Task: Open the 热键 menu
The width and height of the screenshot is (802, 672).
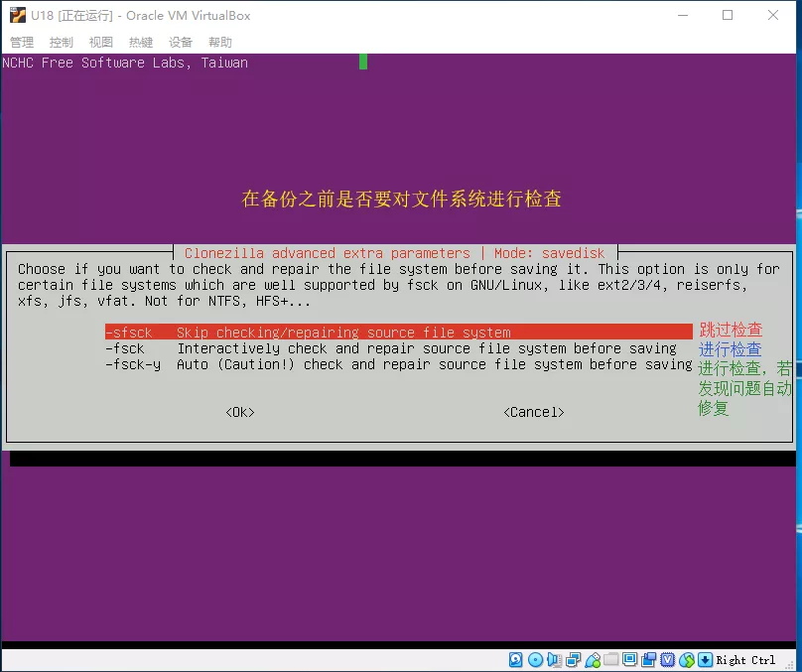Action: [141, 42]
